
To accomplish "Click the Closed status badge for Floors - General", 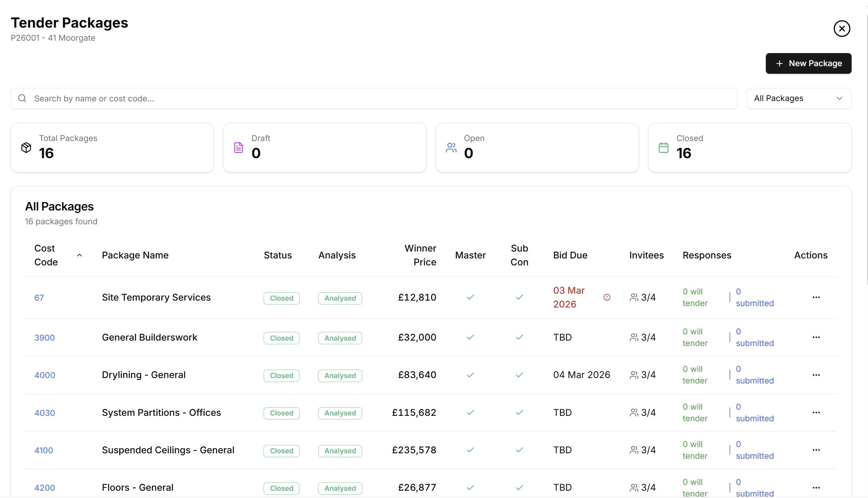I will point(281,488).
